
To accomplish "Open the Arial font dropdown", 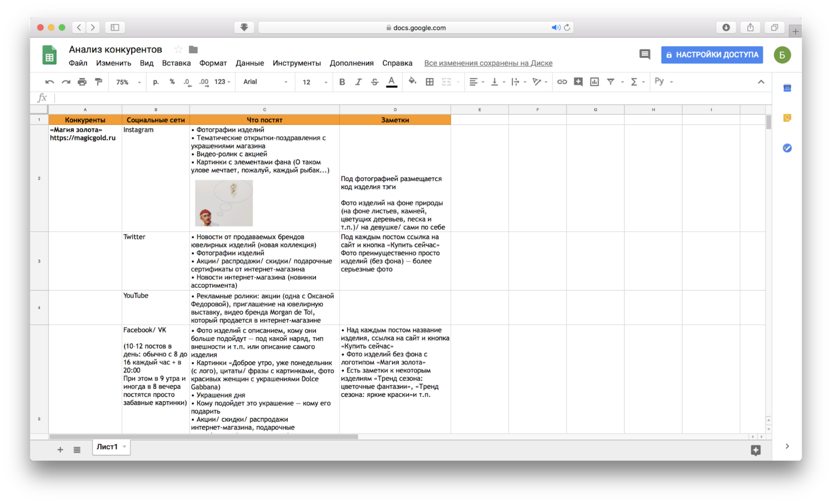I will click(265, 82).
